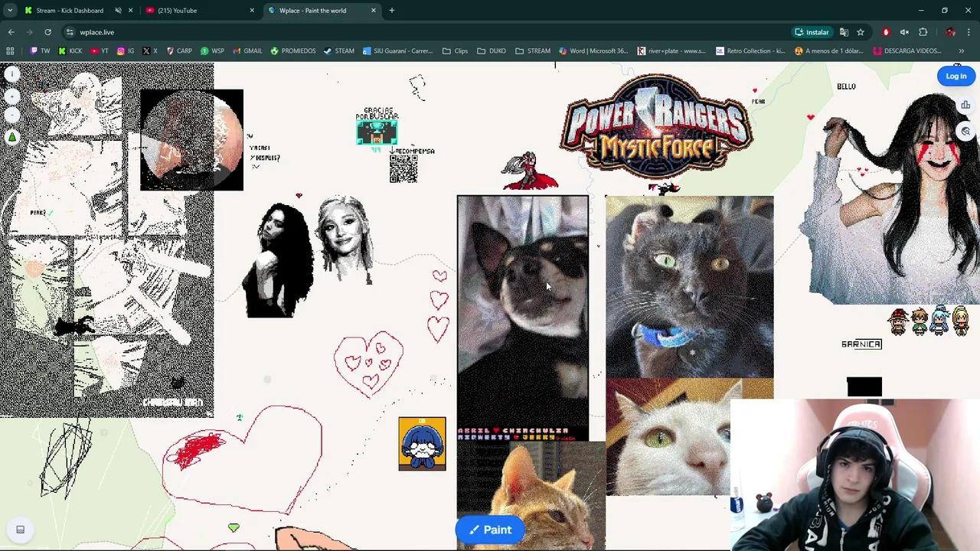Screen dimensions: 980x551
Task: Go back to previous page
Action: click(11, 32)
